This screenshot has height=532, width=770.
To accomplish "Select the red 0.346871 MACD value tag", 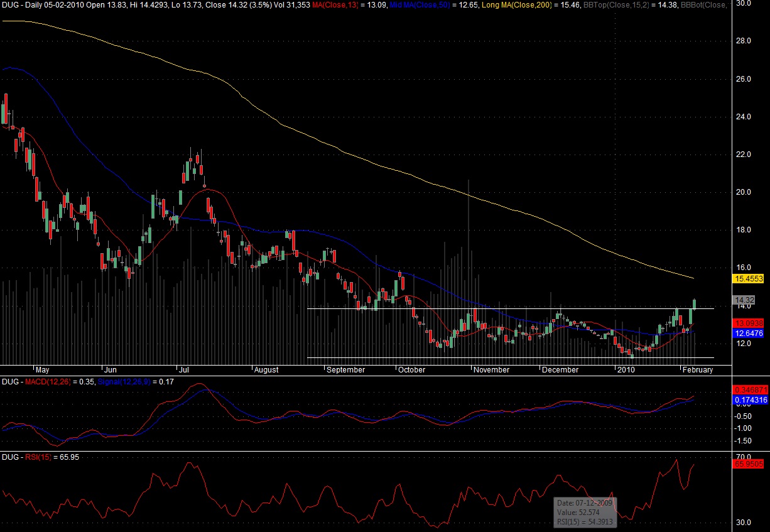I will pyautogui.click(x=749, y=391).
